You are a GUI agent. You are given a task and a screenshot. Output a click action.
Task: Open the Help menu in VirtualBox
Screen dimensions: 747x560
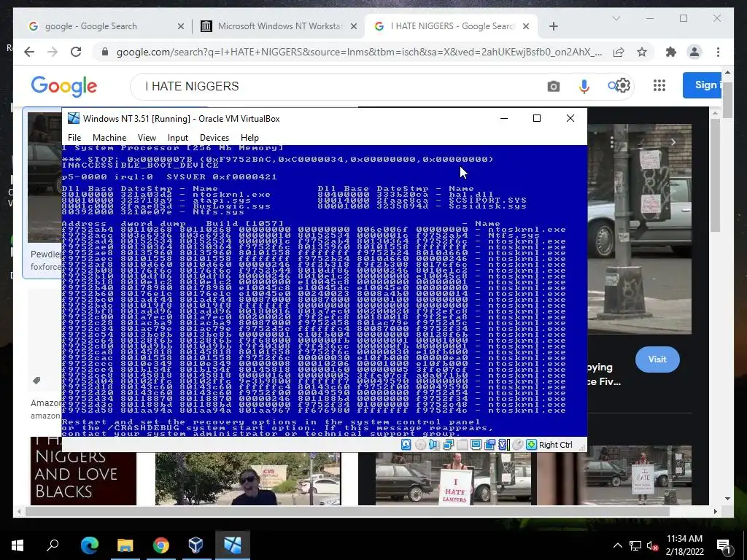point(249,138)
